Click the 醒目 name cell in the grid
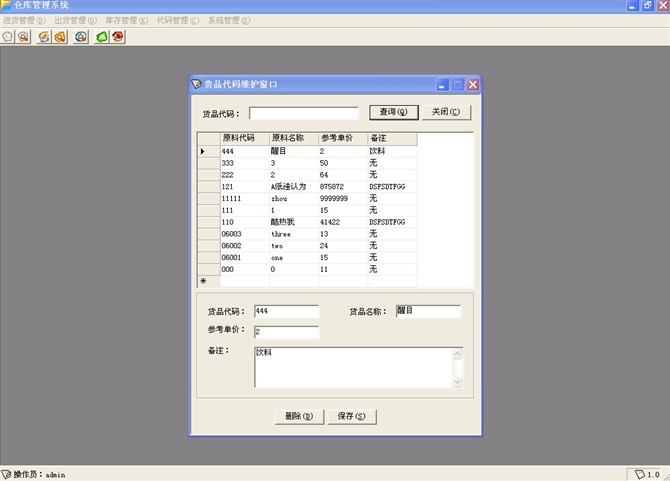 coord(294,151)
